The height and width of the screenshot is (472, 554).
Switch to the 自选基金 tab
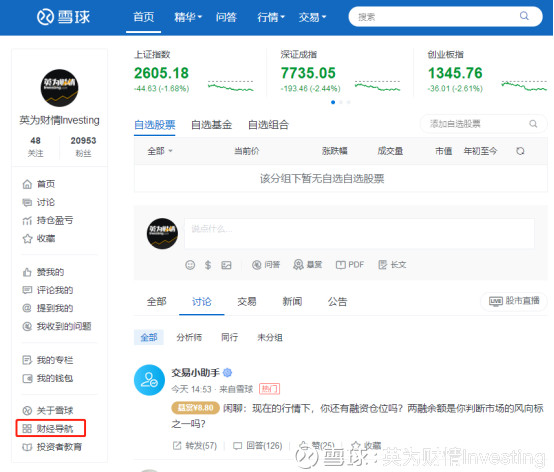(212, 125)
